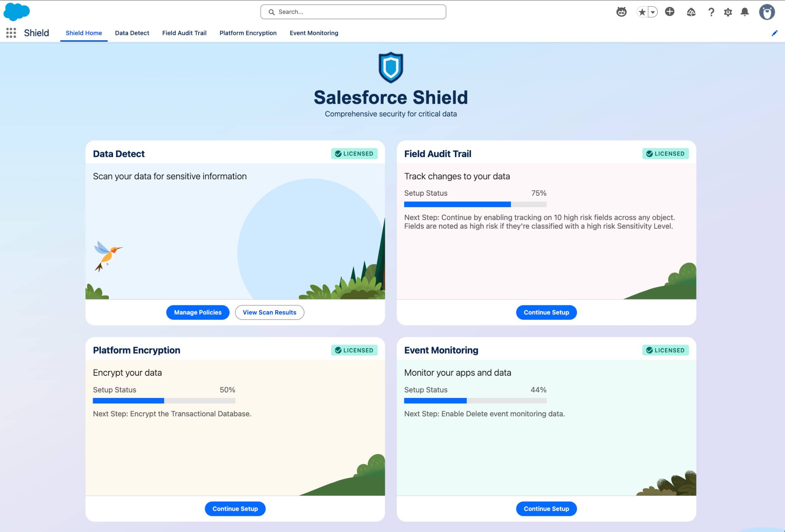The image size is (785, 532).
Task: Open the Setup gear icon
Action: pos(728,12)
